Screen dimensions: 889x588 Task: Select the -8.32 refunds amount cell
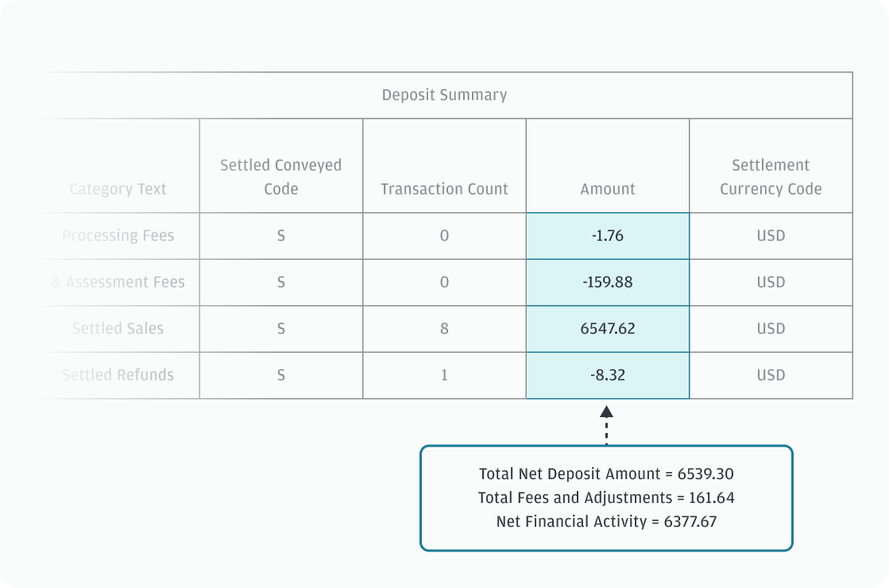point(608,375)
